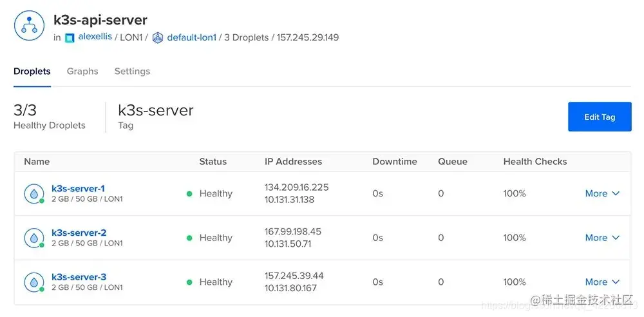Image resolution: width=644 pixels, height=317 pixels.
Task: Click the private IP 10.131.80.167
Action: (290, 288)
